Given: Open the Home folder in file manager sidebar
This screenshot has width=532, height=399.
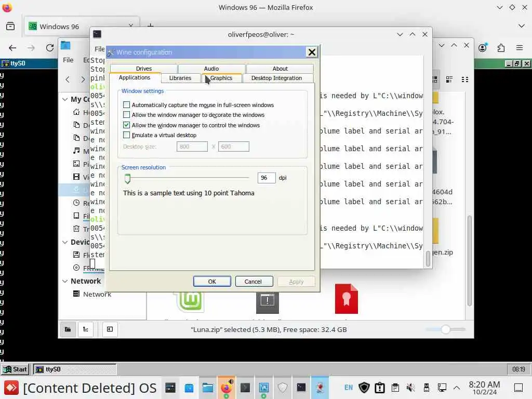Looking at the screenshot, I should point(77,112).
